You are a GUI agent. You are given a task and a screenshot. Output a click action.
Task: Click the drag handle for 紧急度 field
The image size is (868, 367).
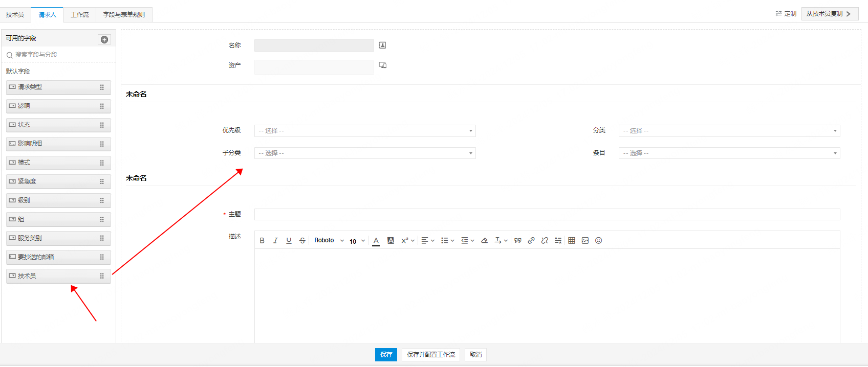(102, 181)
